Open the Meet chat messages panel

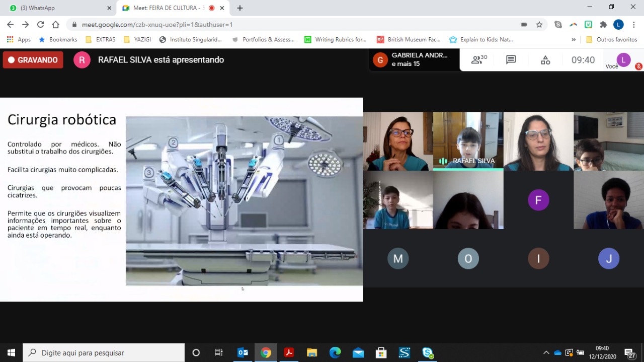point(511,60)
